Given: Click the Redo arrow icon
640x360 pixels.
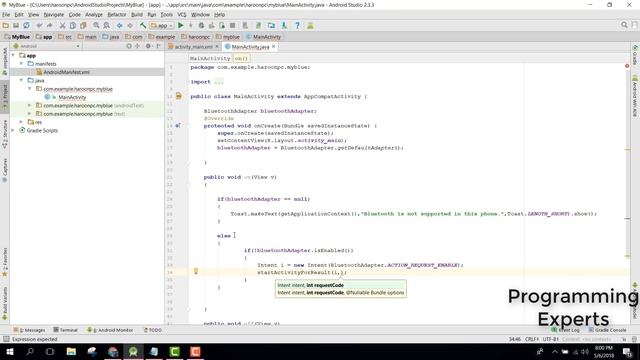Looking at the screenshot, I should click(x=49, y=26).
